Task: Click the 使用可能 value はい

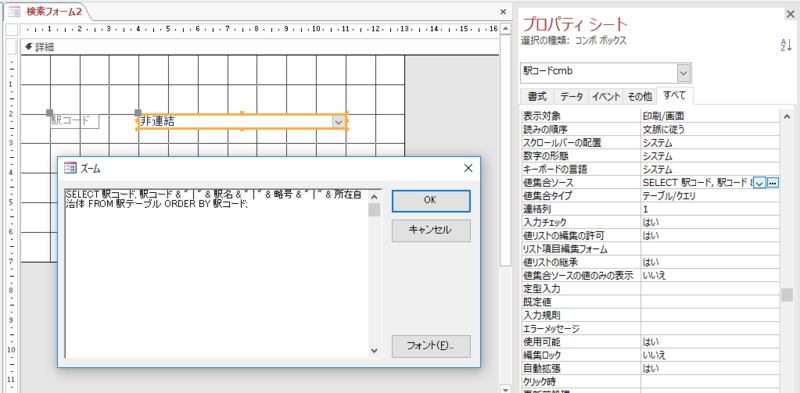Action: 711,341
